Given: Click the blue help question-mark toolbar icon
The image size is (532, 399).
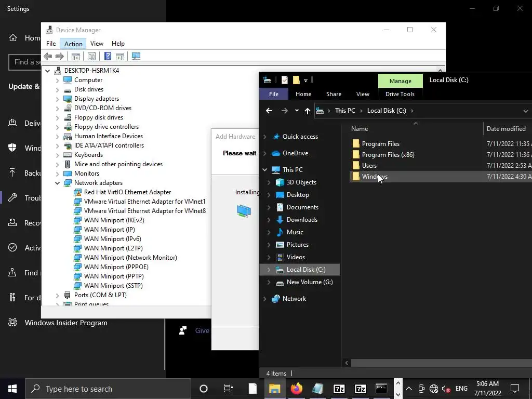Looking at the screenshot, I should point(108,56).
